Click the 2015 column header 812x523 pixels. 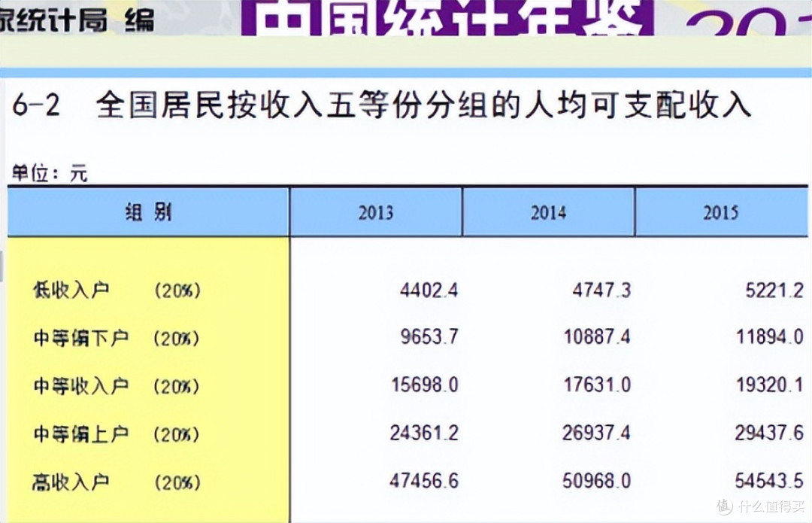coord(720,212)
